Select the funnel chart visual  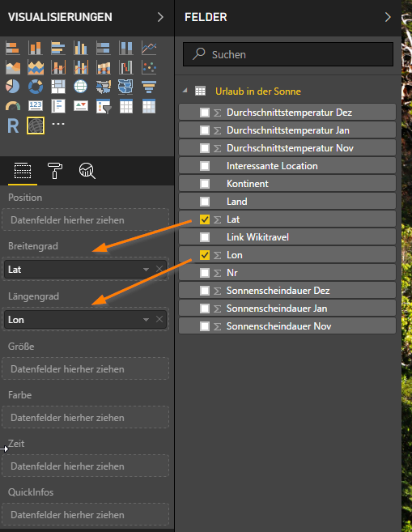tap(149, 87)
